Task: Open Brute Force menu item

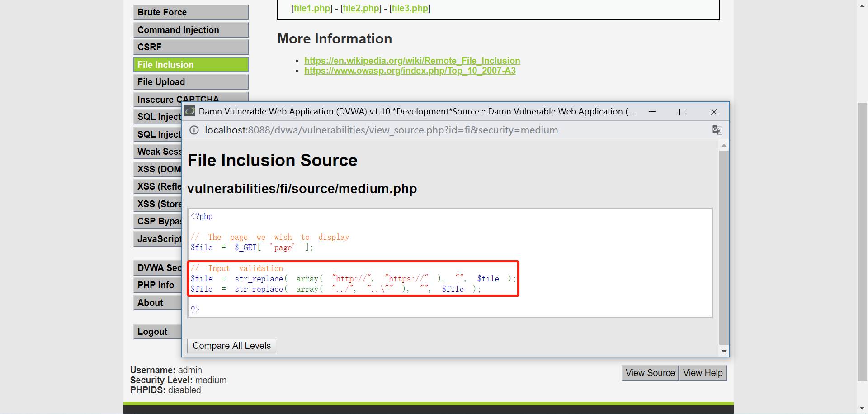Action: click(x=191, y=12)
